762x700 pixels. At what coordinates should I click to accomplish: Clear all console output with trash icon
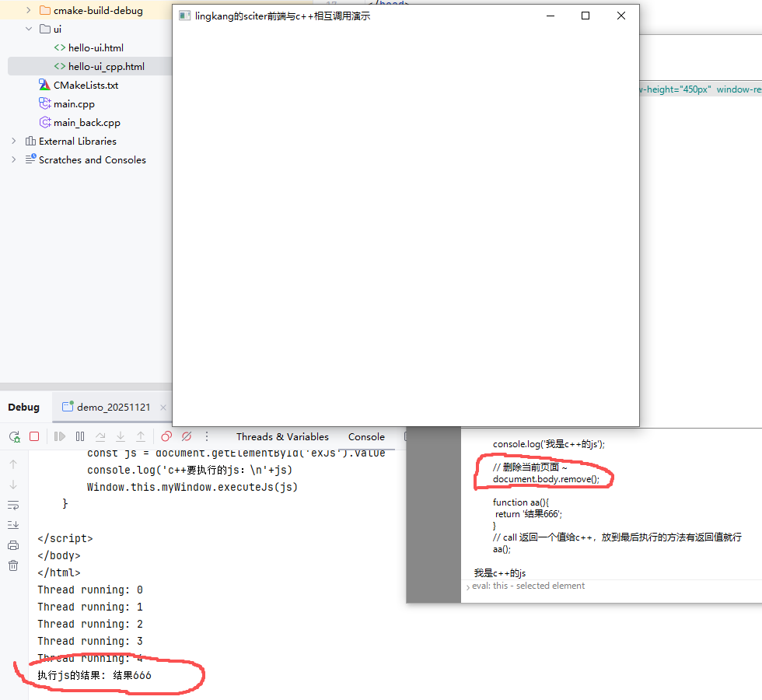(13, 565)
